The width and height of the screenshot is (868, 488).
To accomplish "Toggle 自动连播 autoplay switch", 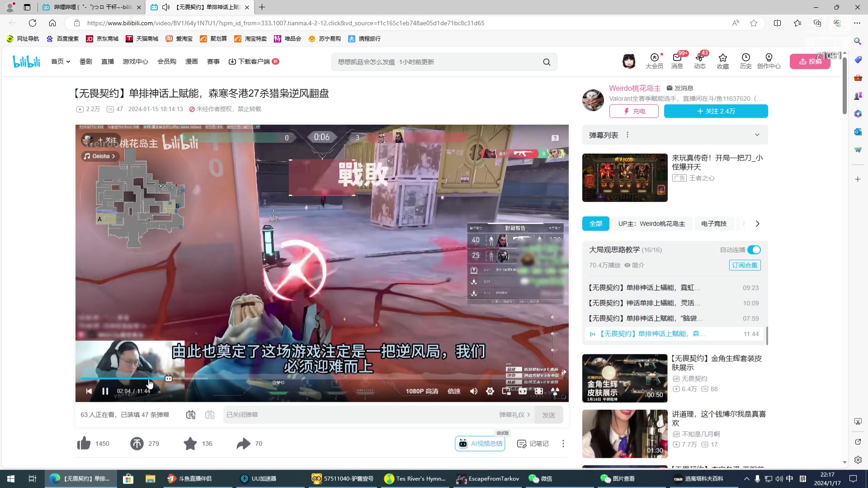I will [x=754, y=250].
